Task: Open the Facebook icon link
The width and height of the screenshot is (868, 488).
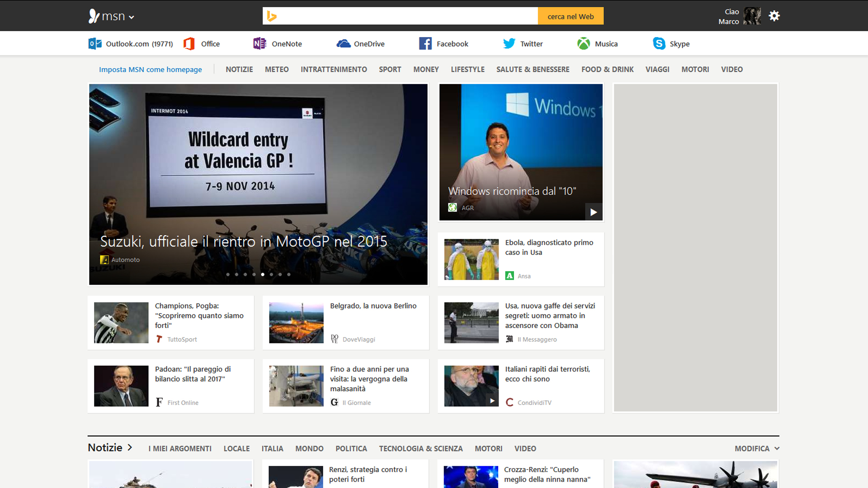Action: tap(425, 44)
